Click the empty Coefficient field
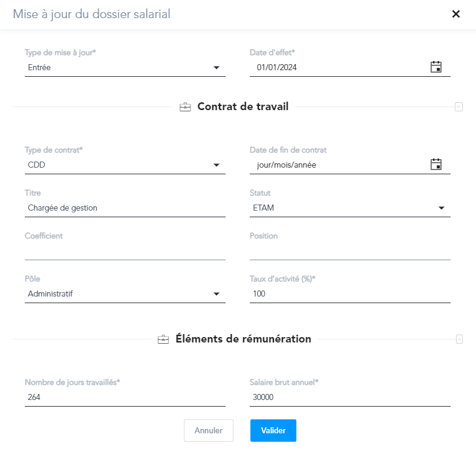 tap(125, 251)
